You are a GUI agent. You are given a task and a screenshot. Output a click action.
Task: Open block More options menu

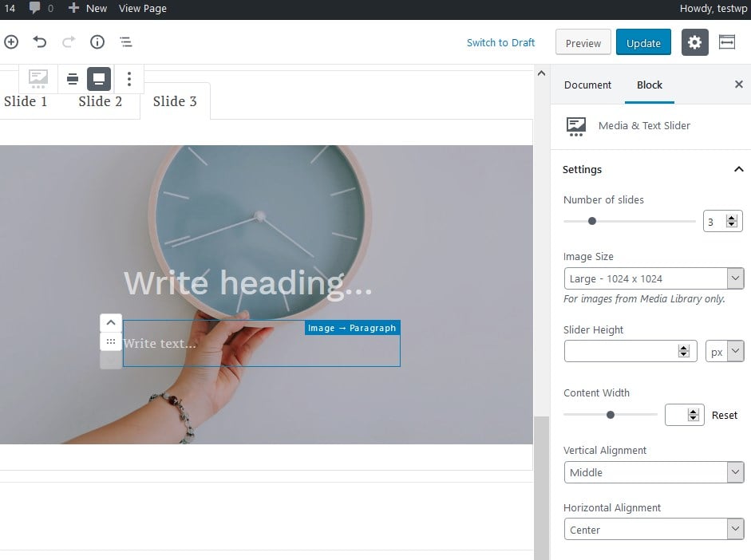tap(129, 78)
